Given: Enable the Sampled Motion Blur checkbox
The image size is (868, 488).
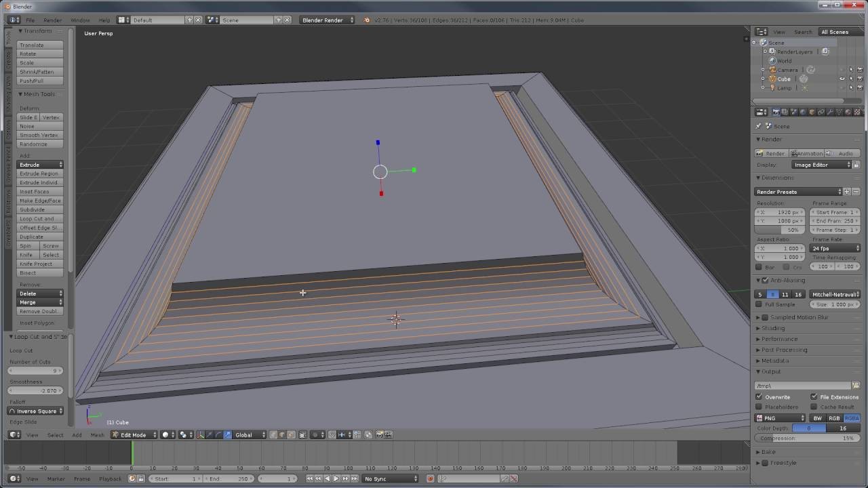Looking at the screenshot, I should click(766, 317).
